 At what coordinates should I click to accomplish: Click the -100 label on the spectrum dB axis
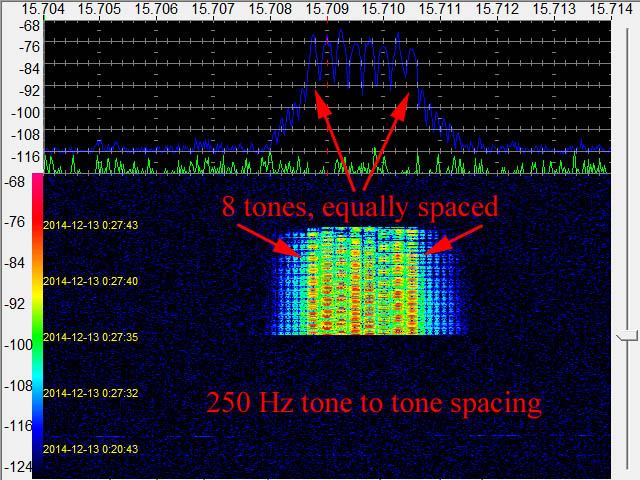(26, 113)
